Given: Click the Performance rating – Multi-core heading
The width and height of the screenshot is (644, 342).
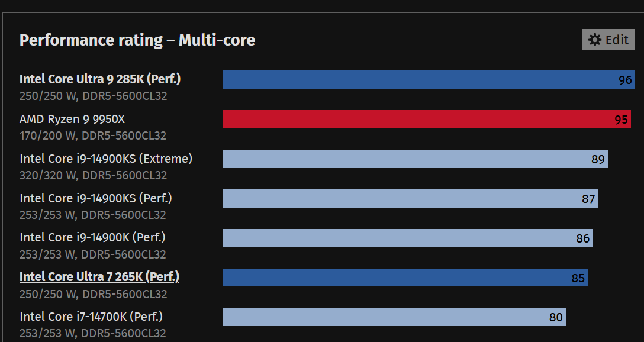Looking at the screenshot, I should coord(137,40).
